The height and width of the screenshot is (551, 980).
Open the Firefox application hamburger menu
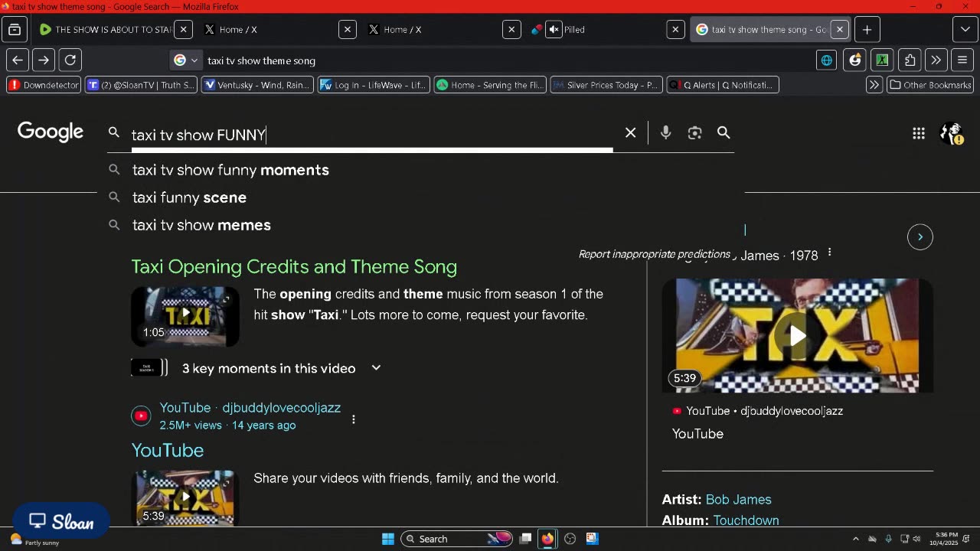[963, 60]
